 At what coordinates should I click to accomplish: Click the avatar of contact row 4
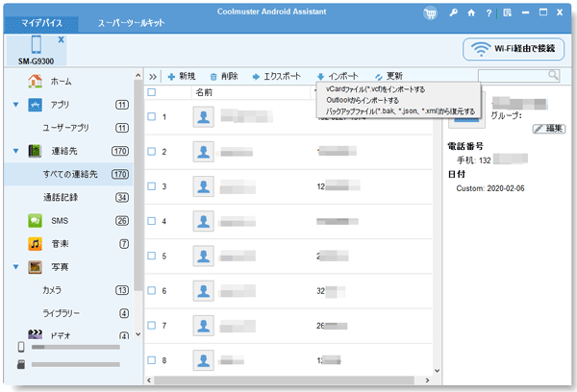(204, 221)
